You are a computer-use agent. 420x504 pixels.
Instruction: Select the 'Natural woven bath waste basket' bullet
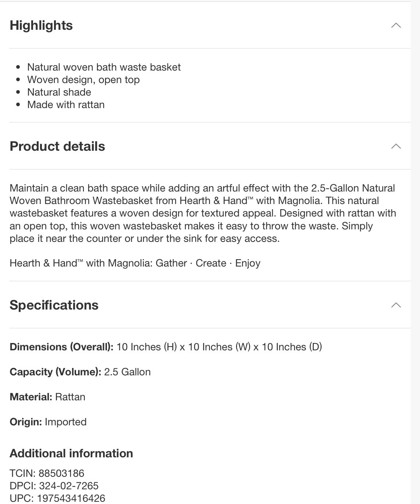104,67
